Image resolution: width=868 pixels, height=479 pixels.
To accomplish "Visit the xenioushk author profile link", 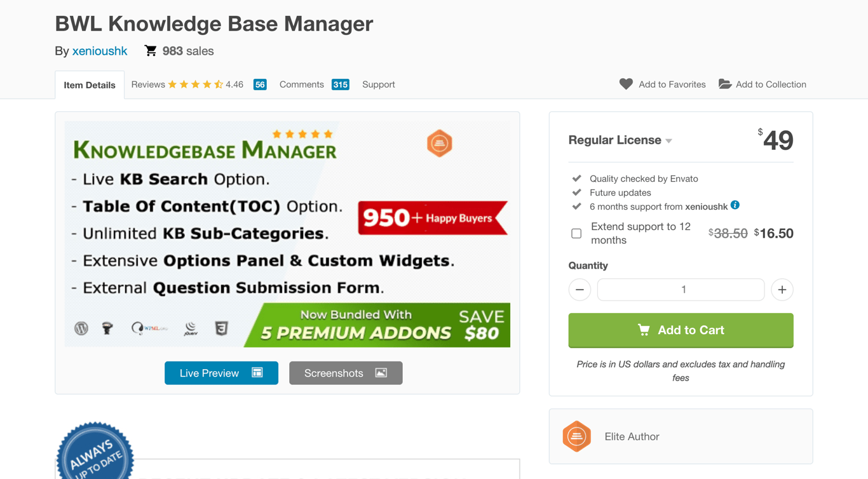I will pos(100,51).
